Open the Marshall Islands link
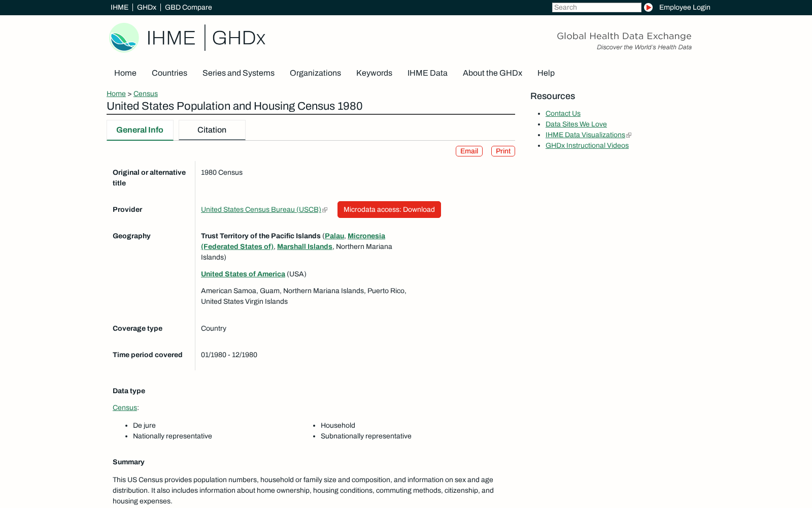 pos(304,246)
